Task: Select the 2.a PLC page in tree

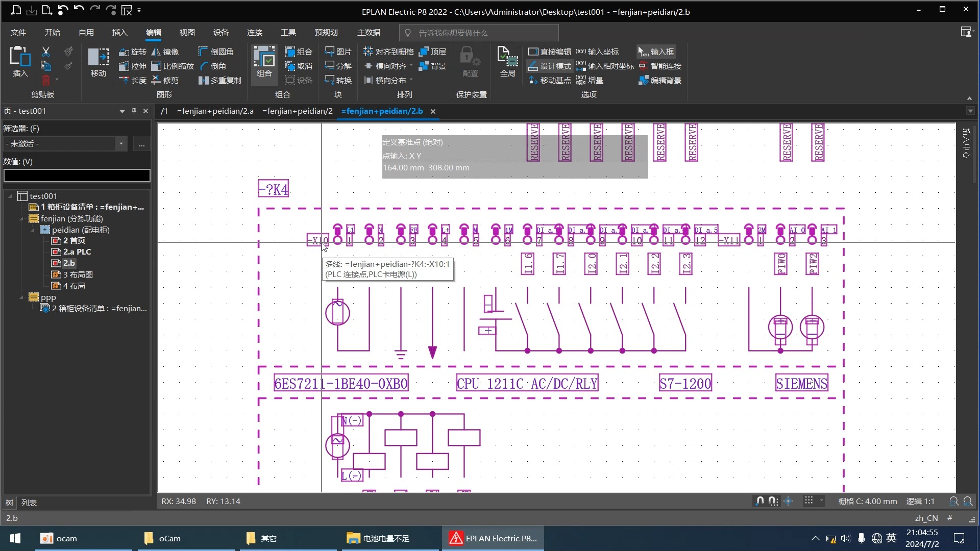Action: click(71, 252)
